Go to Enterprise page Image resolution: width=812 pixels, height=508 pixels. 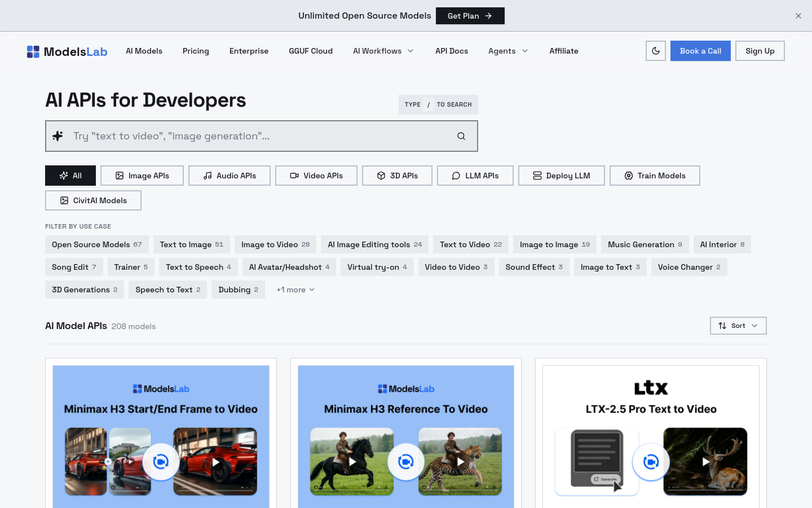(249, 51)
